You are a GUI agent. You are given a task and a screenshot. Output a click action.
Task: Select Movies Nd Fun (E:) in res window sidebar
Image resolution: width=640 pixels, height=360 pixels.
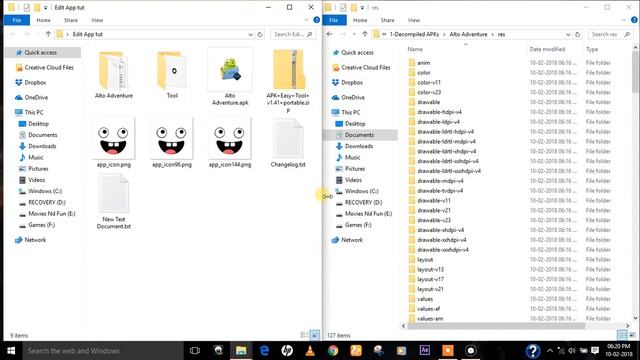[x=368, y=213]
